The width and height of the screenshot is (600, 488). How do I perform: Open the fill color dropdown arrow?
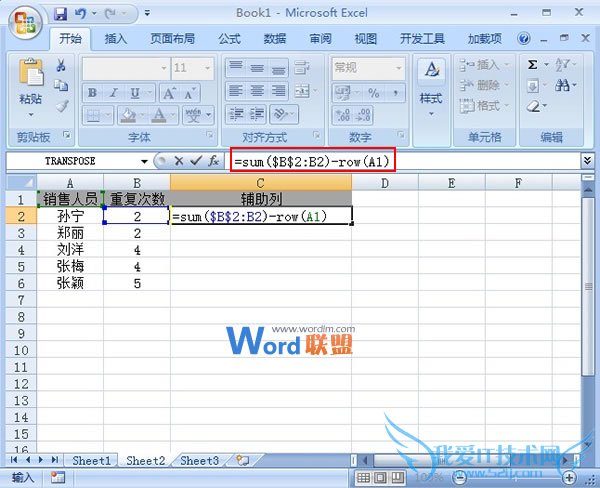[x=141, y=115]
